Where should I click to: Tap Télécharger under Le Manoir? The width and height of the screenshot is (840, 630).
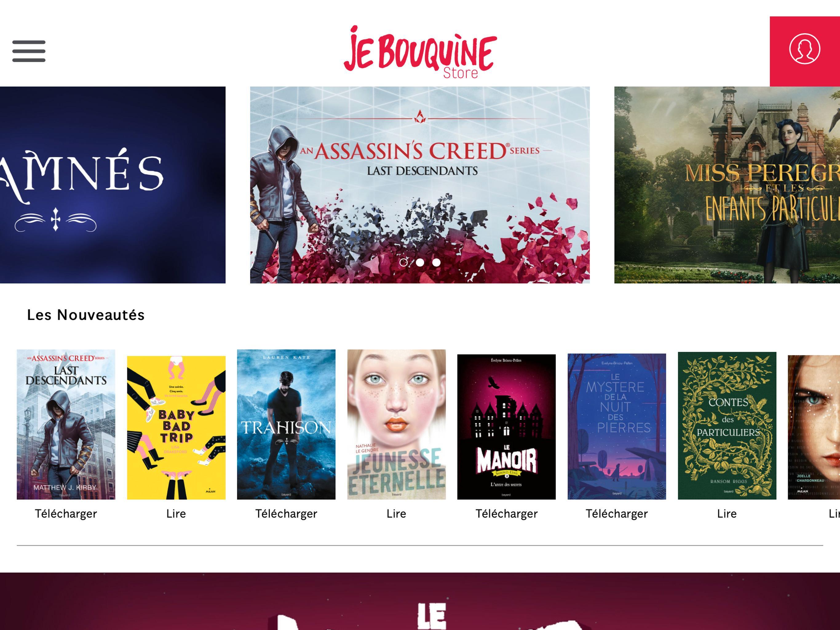click(x=507, y=514)
